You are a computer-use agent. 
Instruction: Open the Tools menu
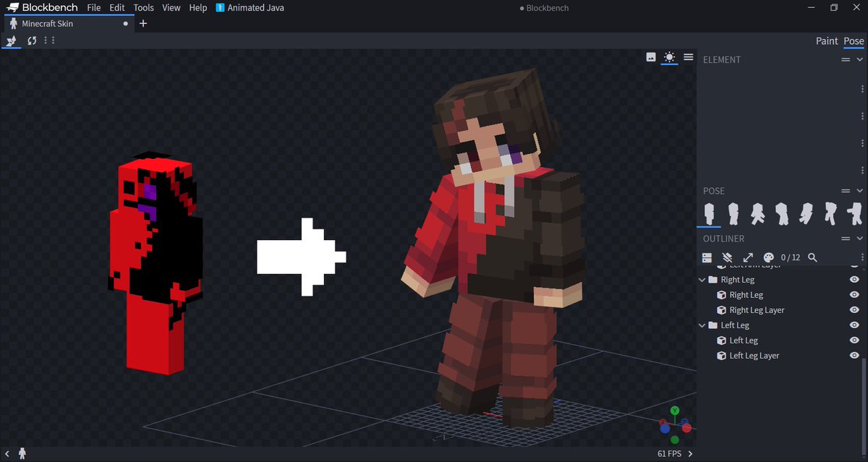[144, 8]
